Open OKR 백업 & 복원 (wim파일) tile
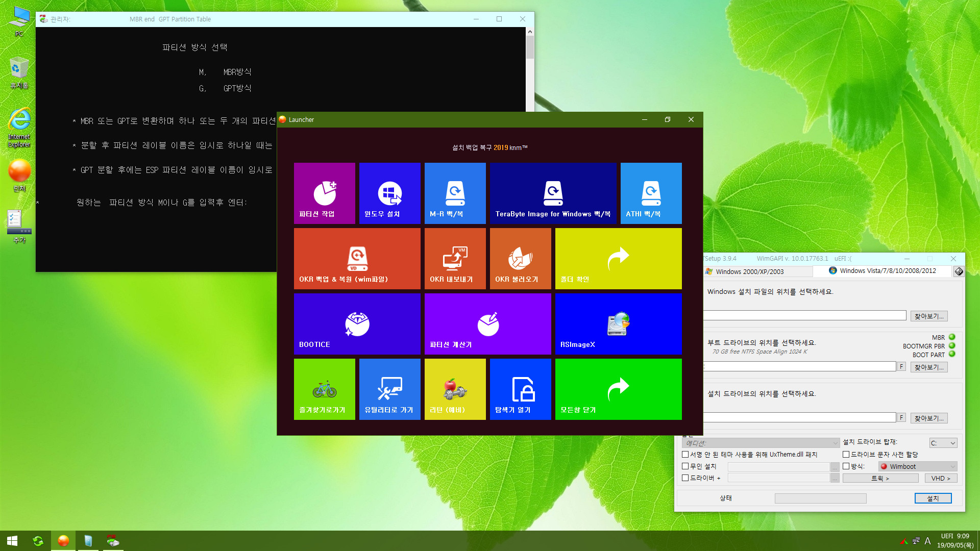The width and height of the screenshot is (980, 551). click(357, 258)
